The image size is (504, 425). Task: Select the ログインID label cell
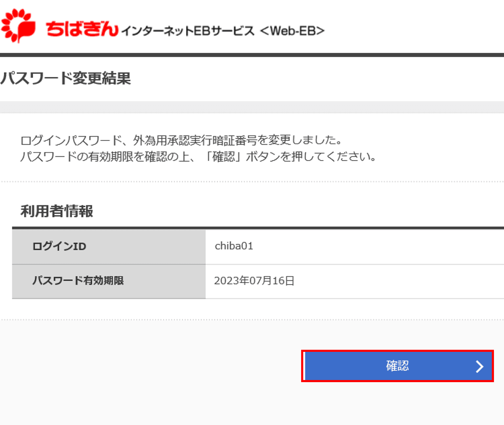tap(108, 247)
